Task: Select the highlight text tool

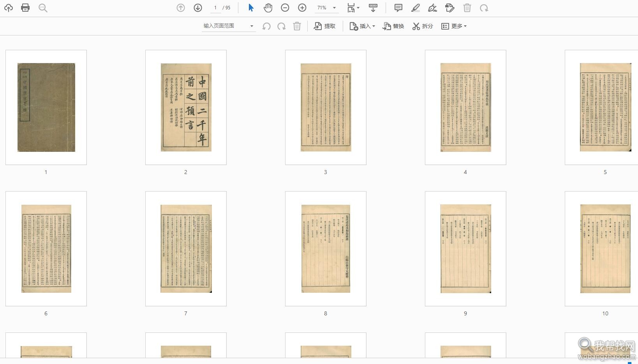Action: coord(416,8)
